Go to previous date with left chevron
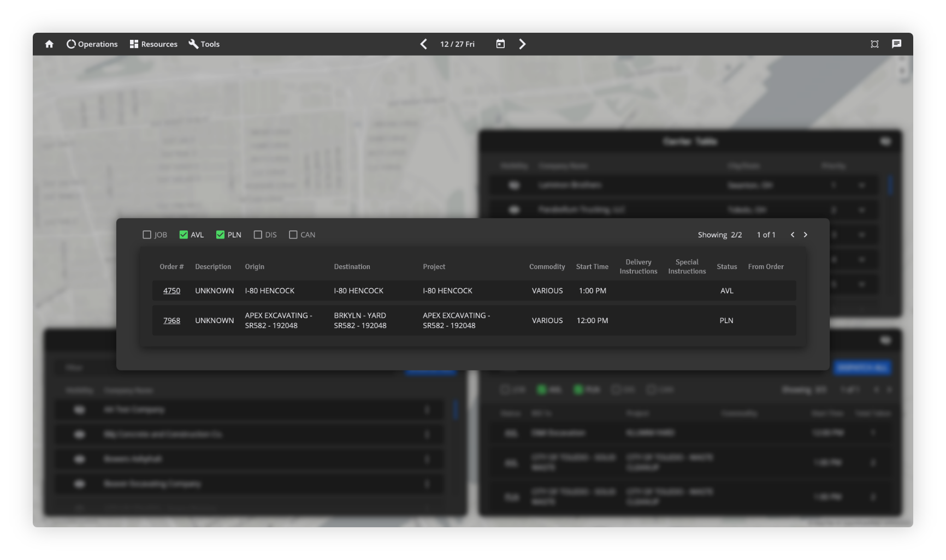Screen dimensions: 946x560 [424, 44]
